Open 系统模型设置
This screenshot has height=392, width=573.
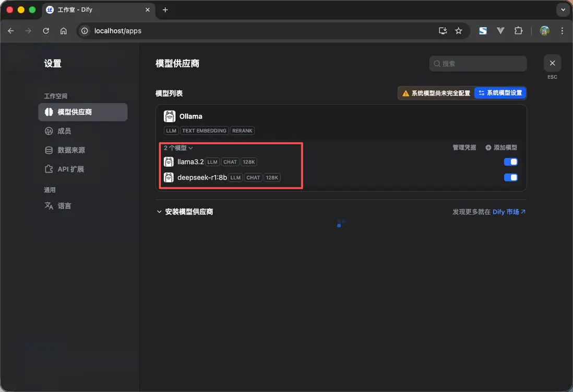click(x=500, y=93)
